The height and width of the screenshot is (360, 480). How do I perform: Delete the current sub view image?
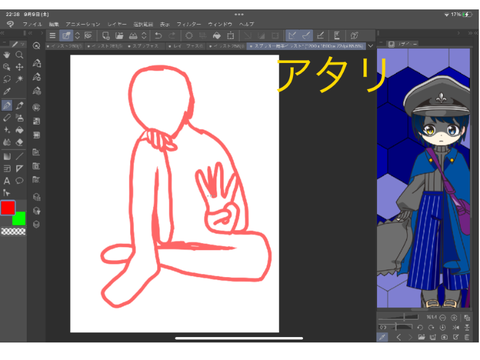pos(467,337)
